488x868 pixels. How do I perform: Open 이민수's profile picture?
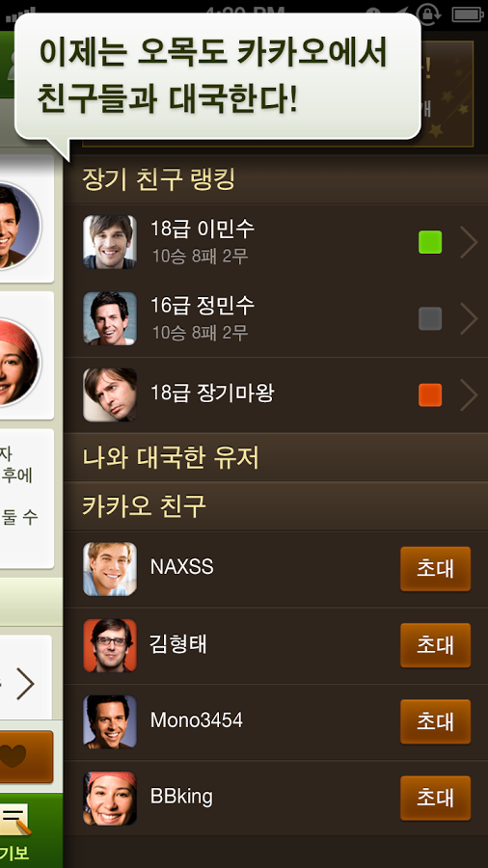click(x=110, y=242)
